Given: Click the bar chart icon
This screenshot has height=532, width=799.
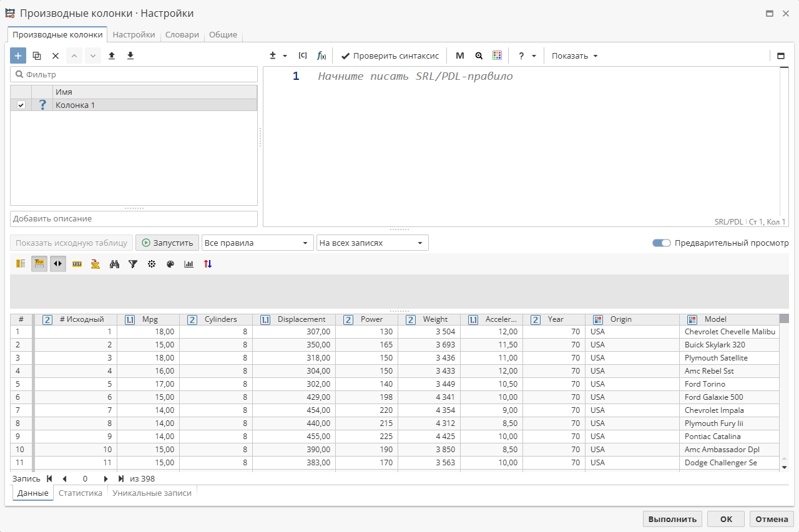Looking at the screenshot, I should 189,264.
